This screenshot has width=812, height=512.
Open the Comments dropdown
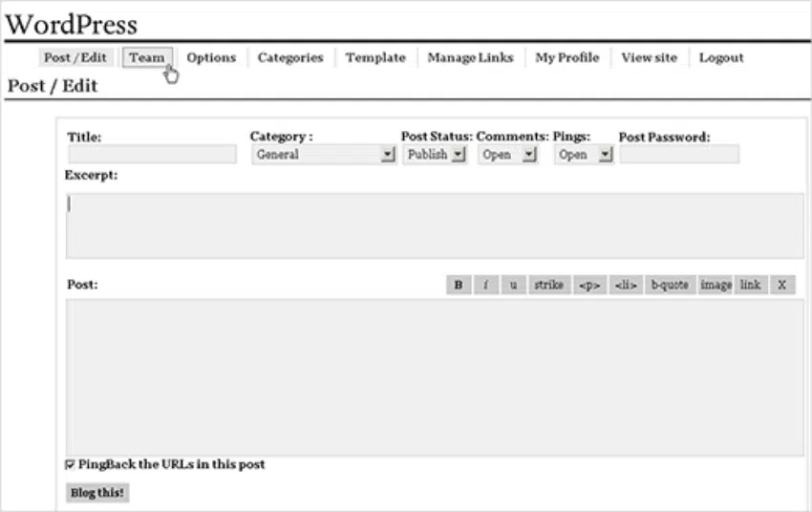pos(507,155)
